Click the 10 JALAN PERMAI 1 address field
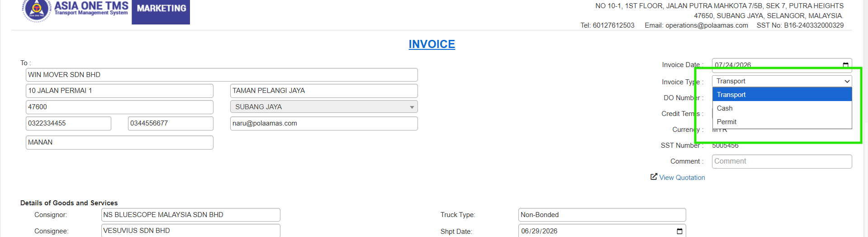This screenshot has height=237, width=868. click(x=119, y=91)
